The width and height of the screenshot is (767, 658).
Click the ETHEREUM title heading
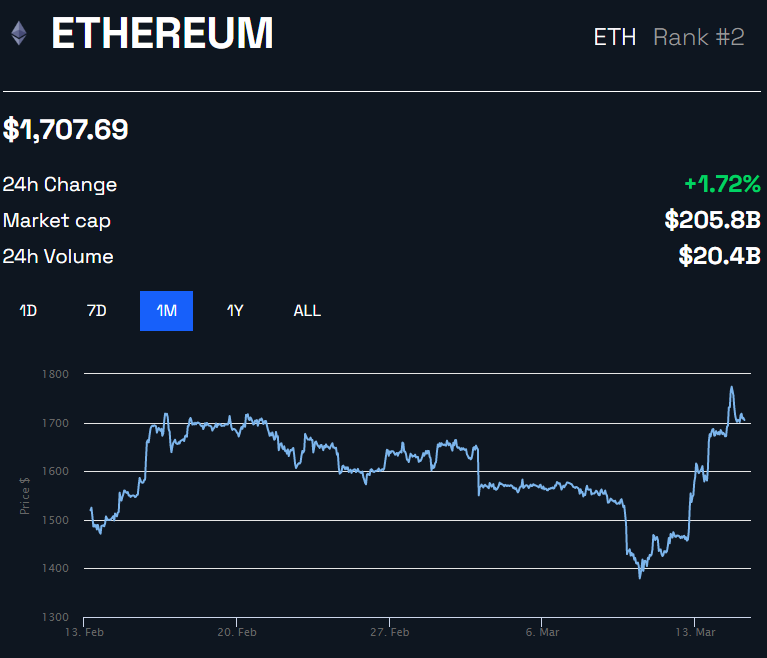coord(162,35)
